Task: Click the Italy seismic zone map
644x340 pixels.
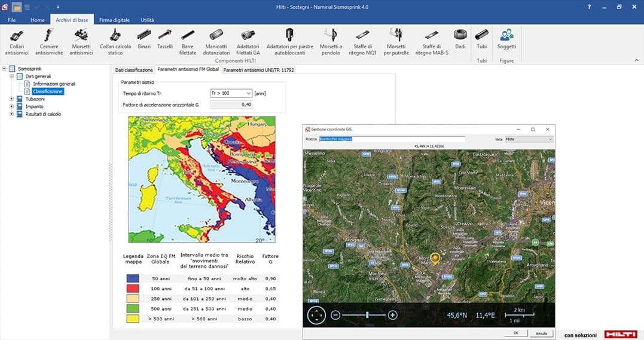Action: tap(202, 179)
